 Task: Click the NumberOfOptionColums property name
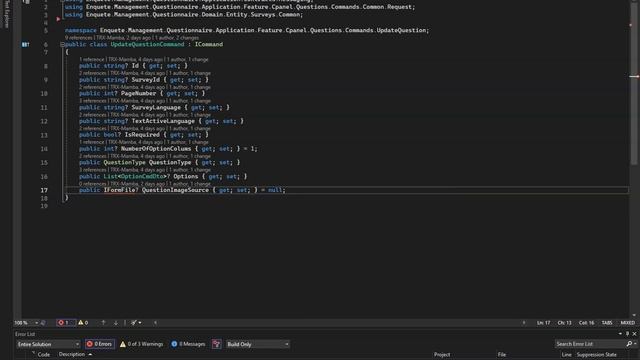click(x=156, y=149)
